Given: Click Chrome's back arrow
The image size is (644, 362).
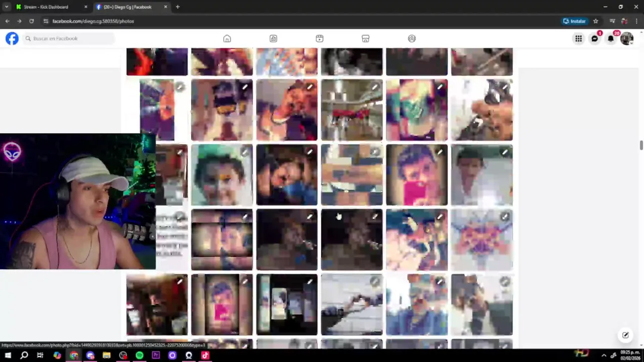Looking at the screenshot, I should tap(7, 21).
